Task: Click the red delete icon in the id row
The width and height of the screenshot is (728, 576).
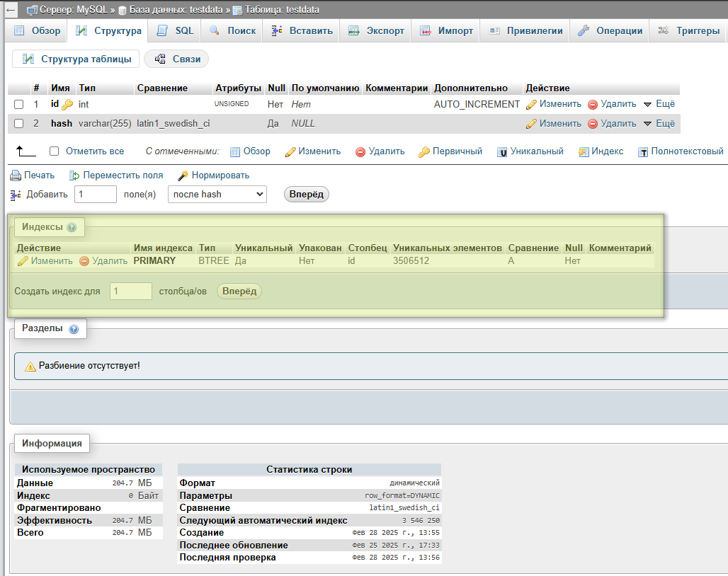Action: 593,104
